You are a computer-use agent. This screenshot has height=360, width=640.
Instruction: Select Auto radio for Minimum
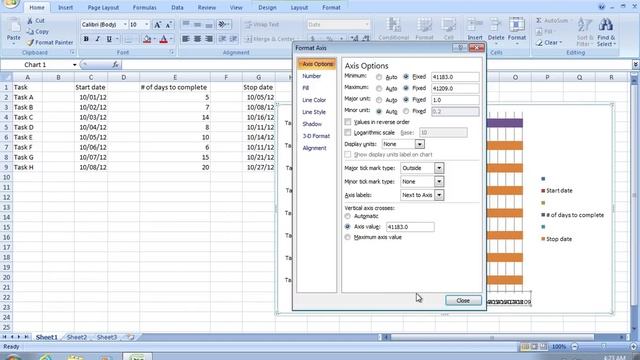pyautogui.click(x=379, y=77)
